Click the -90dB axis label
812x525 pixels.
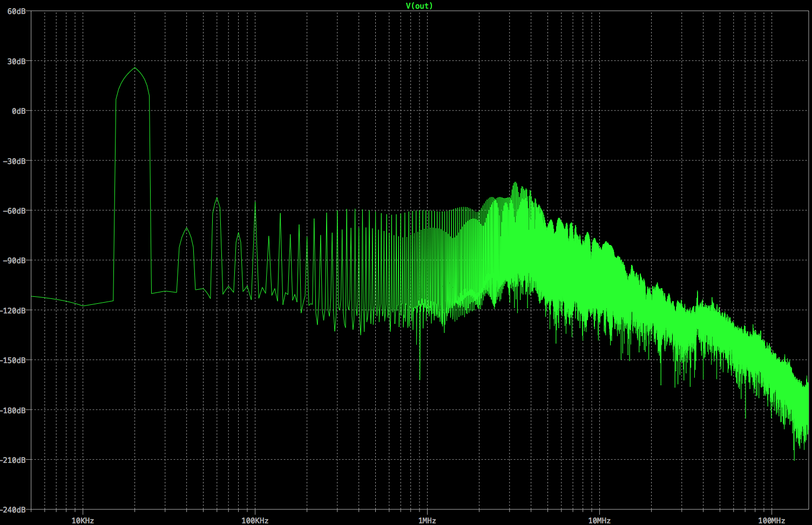[x=14, y=261]
